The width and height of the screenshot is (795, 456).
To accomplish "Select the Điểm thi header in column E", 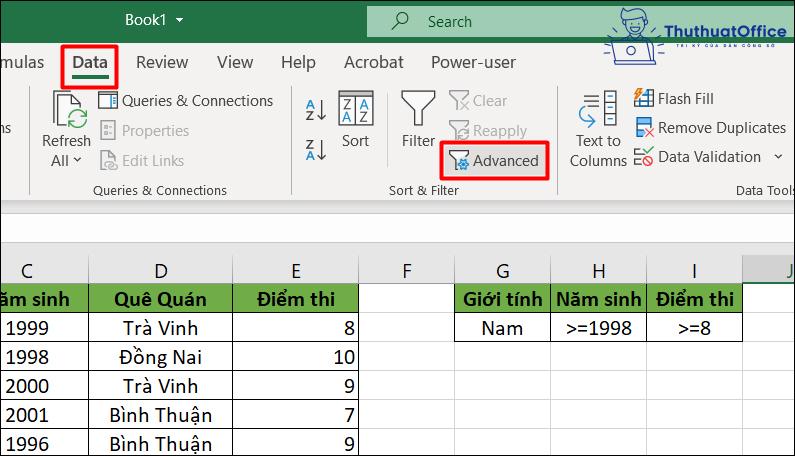I will (296, 299).
